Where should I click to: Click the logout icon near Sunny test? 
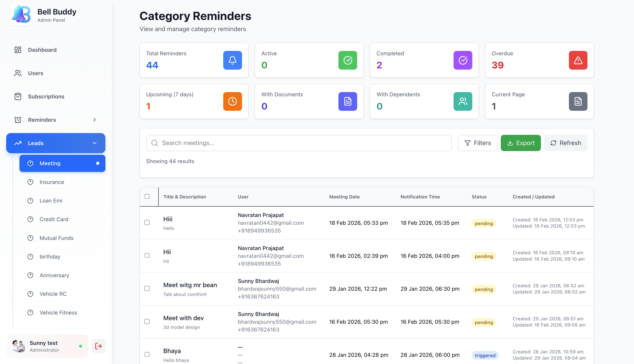point(98,346)
